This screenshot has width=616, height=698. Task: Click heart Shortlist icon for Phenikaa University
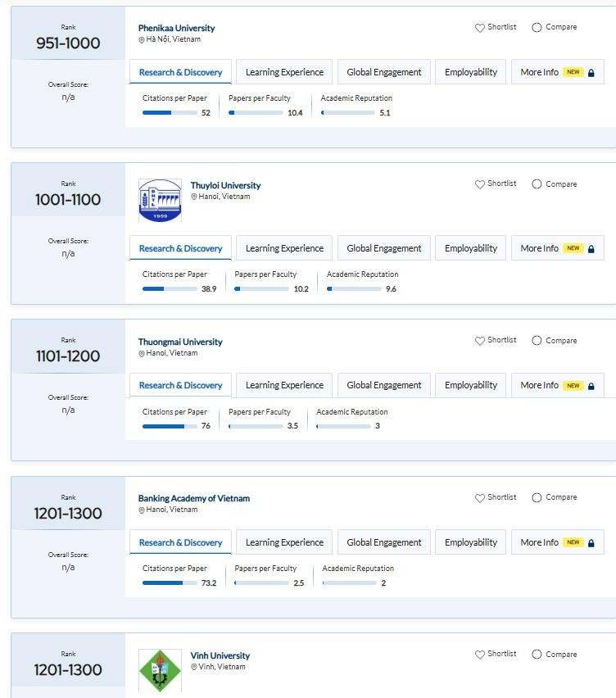click(x=480, y=28)
